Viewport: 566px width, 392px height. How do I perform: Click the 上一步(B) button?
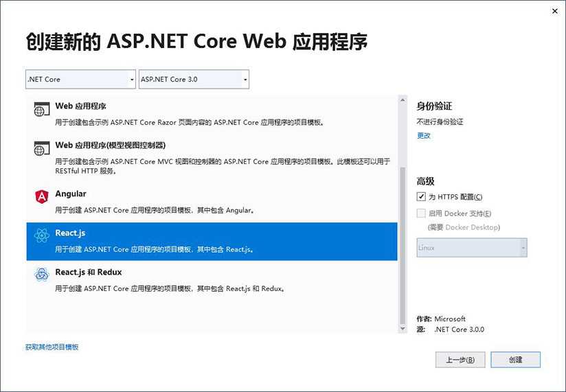460,360
